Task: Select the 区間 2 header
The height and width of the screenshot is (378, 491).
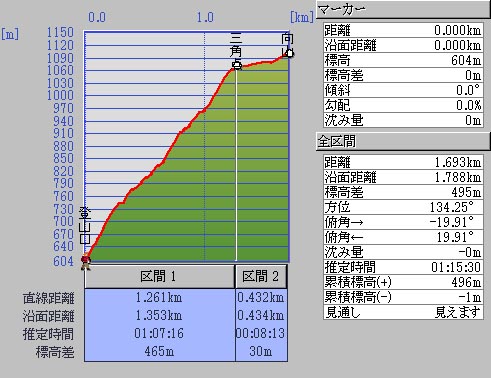Action: (261, 276)
